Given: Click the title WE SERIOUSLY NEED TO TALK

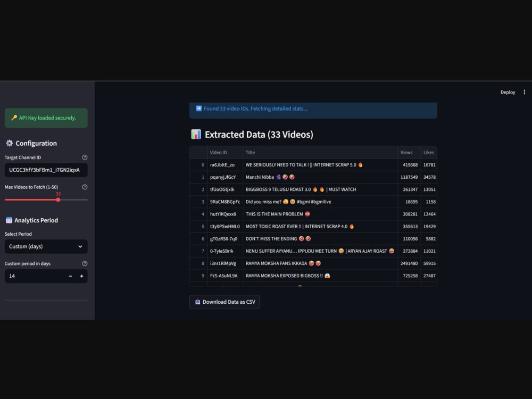Looking at the screenshot, I should coord(320,165).
